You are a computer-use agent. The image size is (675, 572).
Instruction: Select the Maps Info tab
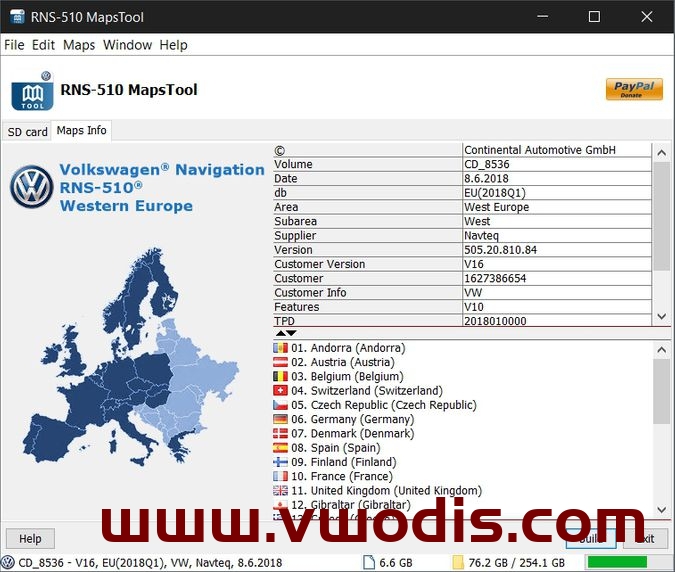tap(81, 130)
